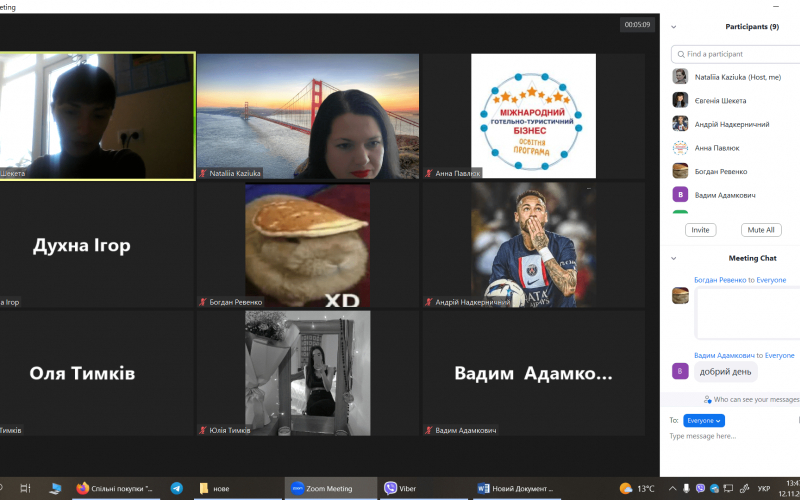
Task: Click the pen/link icon in system tray
Action: coord(744,489)
